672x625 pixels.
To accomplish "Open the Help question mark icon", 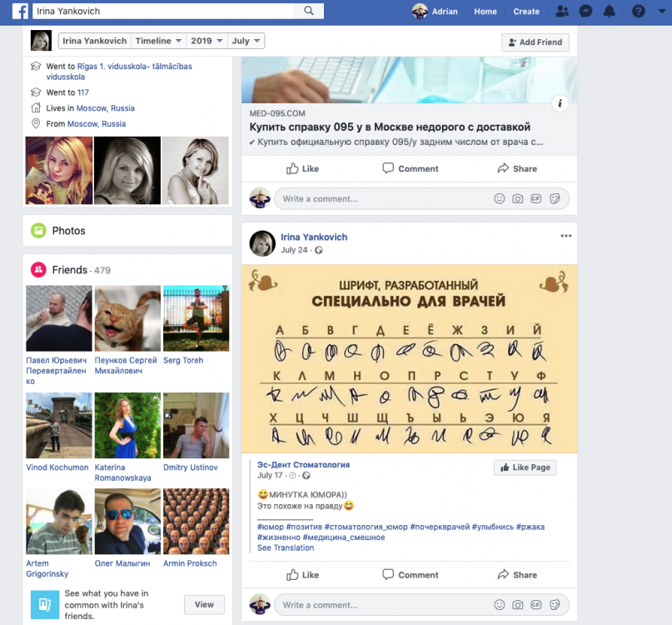I will click(x=639, y=12).
